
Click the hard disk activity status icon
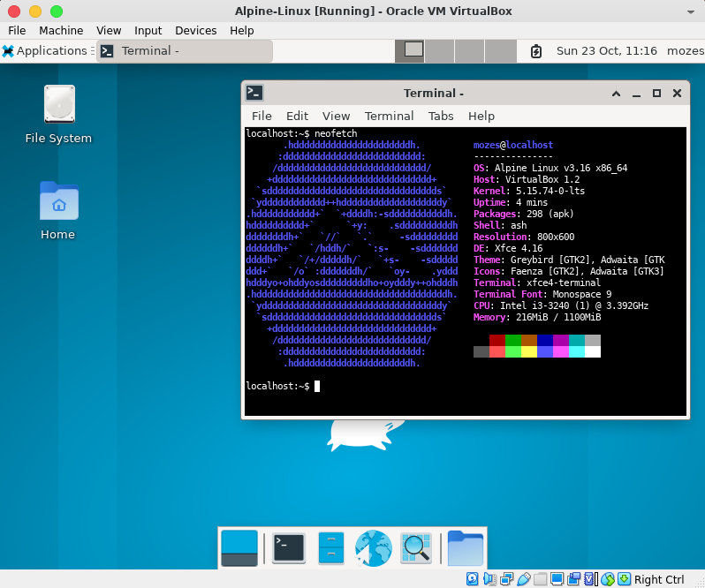pyautogui.click(x=472, y=579)
